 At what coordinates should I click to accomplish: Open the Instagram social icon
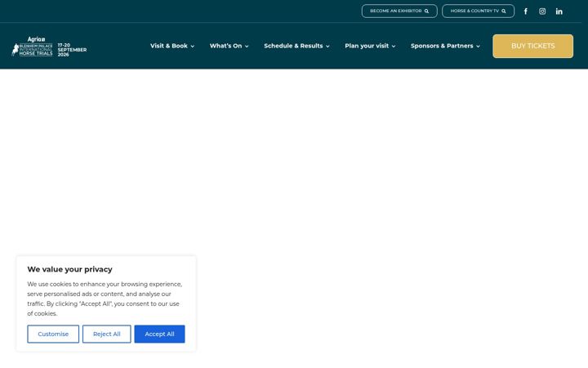click(x=542, y=11)
